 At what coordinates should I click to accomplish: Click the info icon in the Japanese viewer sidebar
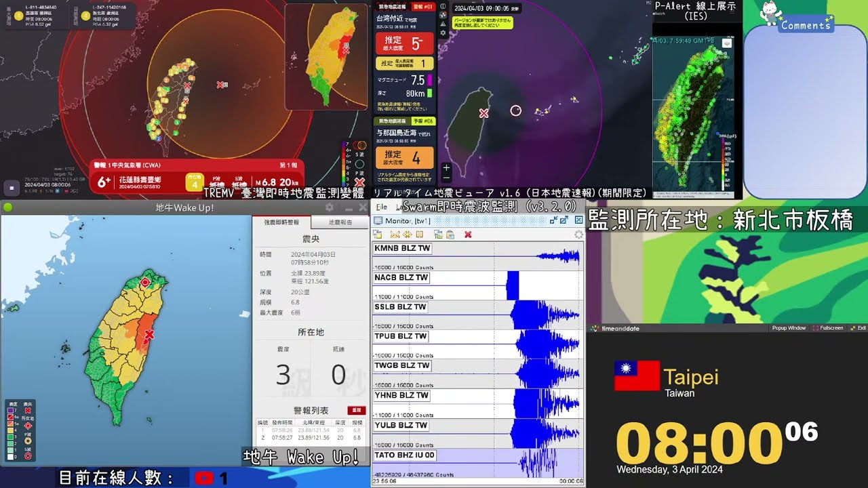pyautogui.click(x=443, y=6)
